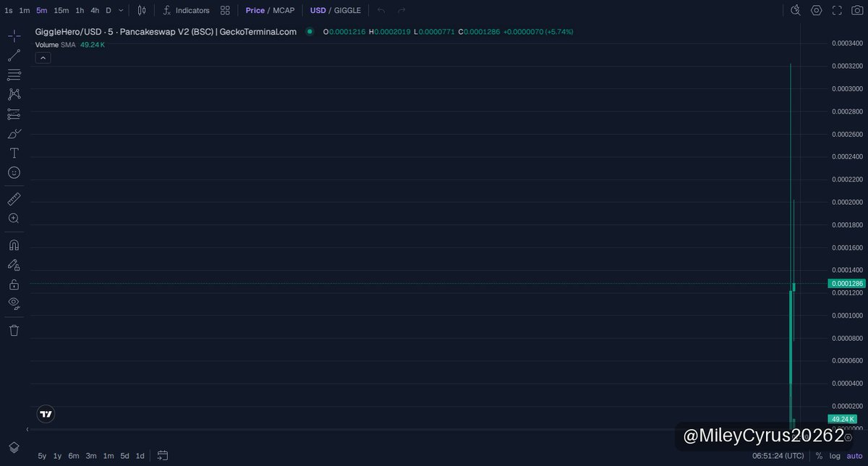Set the range to 3m
This screenshot has height=466, width=868.
pyautogui.click(x=91, y=456)
